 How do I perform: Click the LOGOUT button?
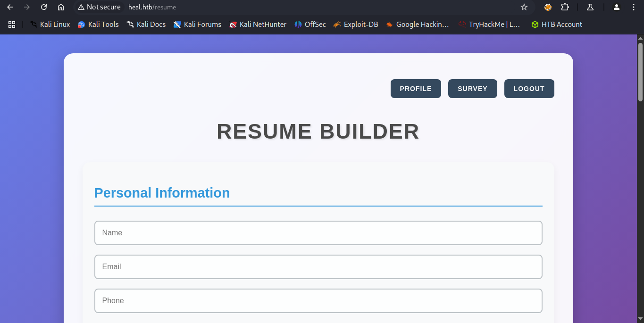[529, 89]
